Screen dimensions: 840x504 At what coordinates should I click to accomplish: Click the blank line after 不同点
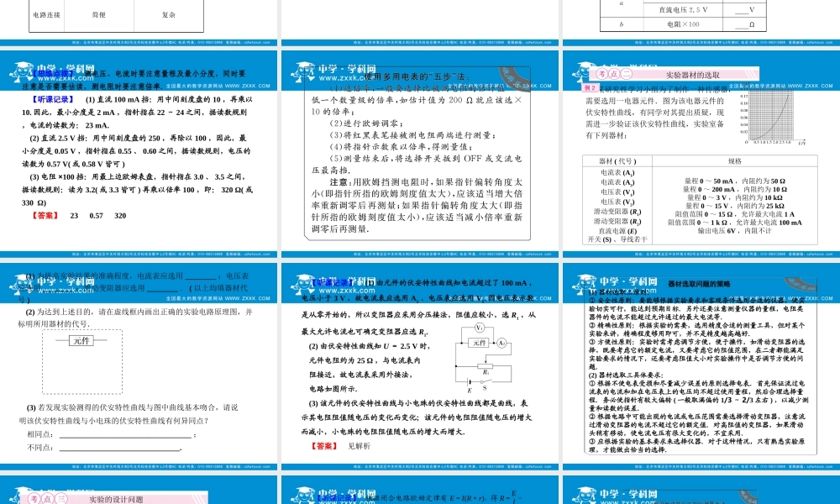(x=120, y=448)
